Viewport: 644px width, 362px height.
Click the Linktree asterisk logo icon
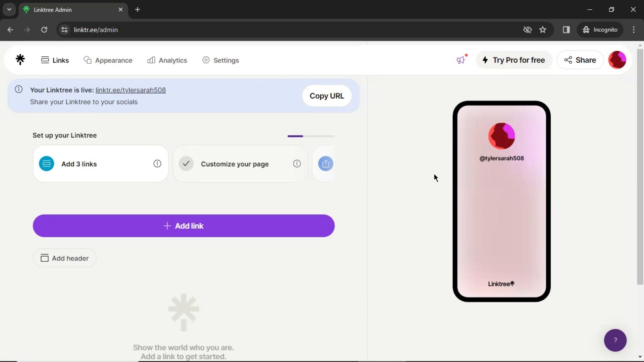coord(20,60)
